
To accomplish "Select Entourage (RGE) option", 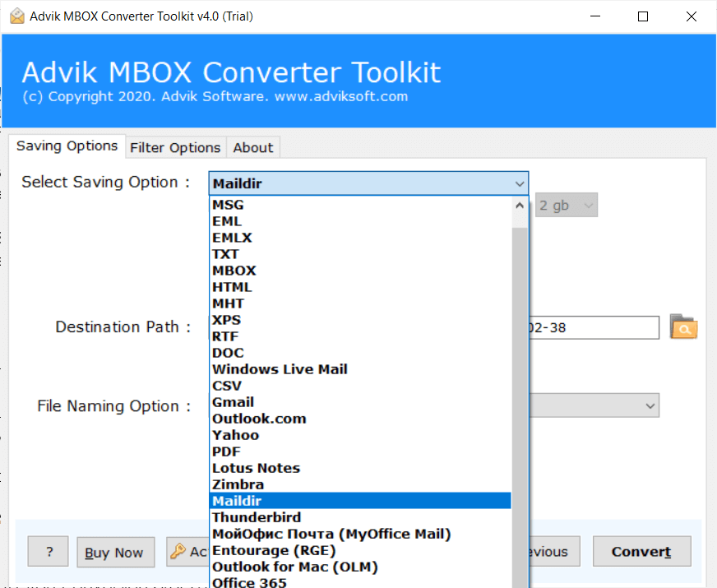I will 360,550.
